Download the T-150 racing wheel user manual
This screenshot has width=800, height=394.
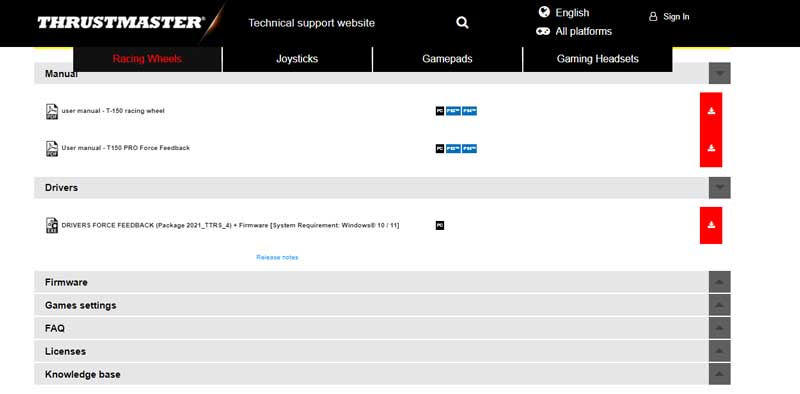711,111
